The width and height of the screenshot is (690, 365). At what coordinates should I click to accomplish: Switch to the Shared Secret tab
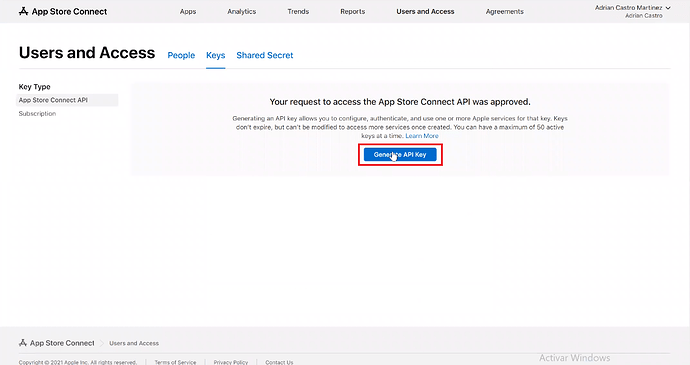tap(265, 55)
